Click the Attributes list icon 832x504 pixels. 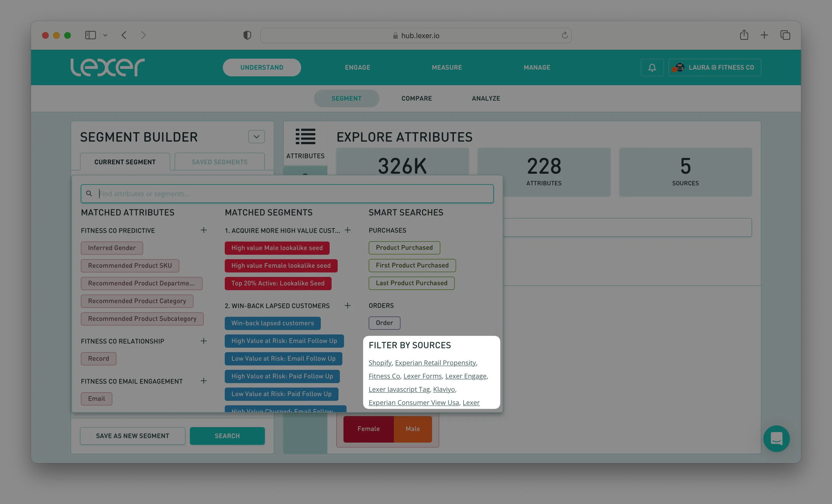[305, 137]
